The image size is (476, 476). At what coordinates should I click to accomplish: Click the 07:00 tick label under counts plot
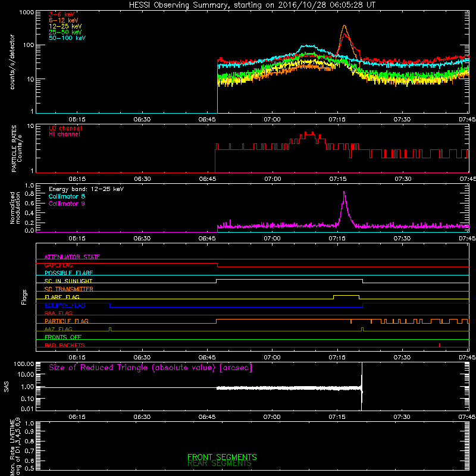(x=272, y=120)
